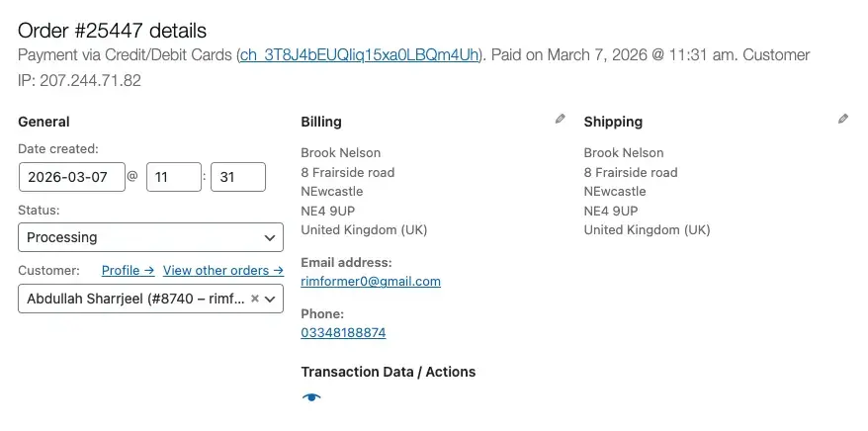Image resolution: width=868 pixels, height=431 pixels.
Task: Open the Status dropdown showing Processing
Action: coord(150,237)
